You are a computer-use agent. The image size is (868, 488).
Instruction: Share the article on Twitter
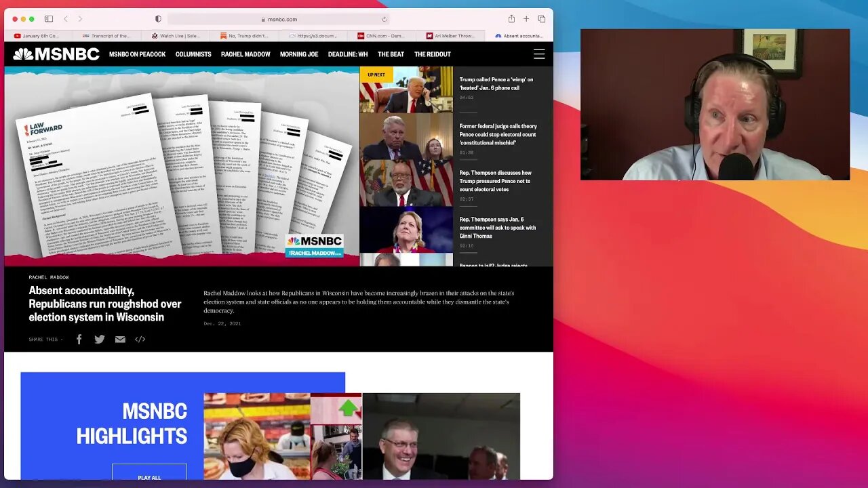pyautogui.click(x=100, y=339)
